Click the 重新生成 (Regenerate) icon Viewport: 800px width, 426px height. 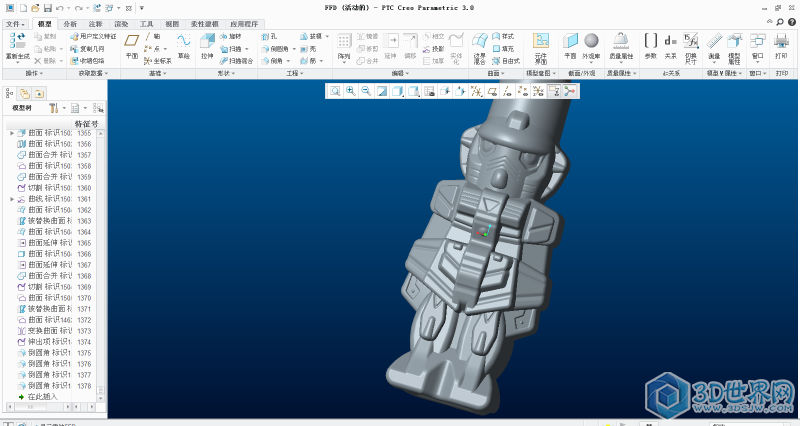pos(17,41)
